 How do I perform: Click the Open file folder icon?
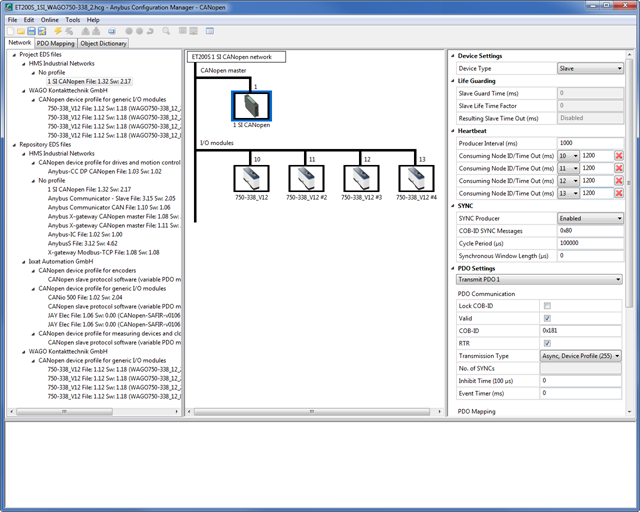[x=21, y=31]
